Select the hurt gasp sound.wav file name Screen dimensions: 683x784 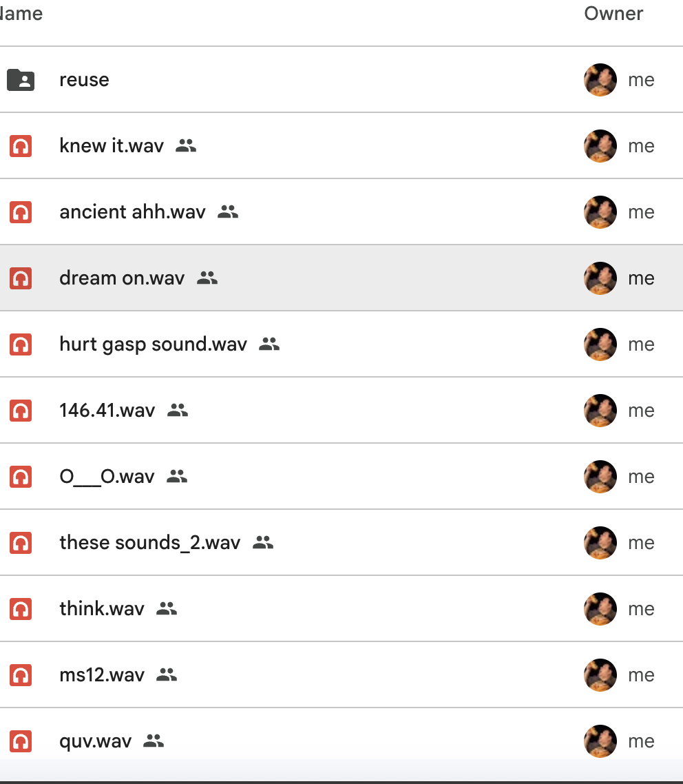pyautogui.click(x=153, y=344)
